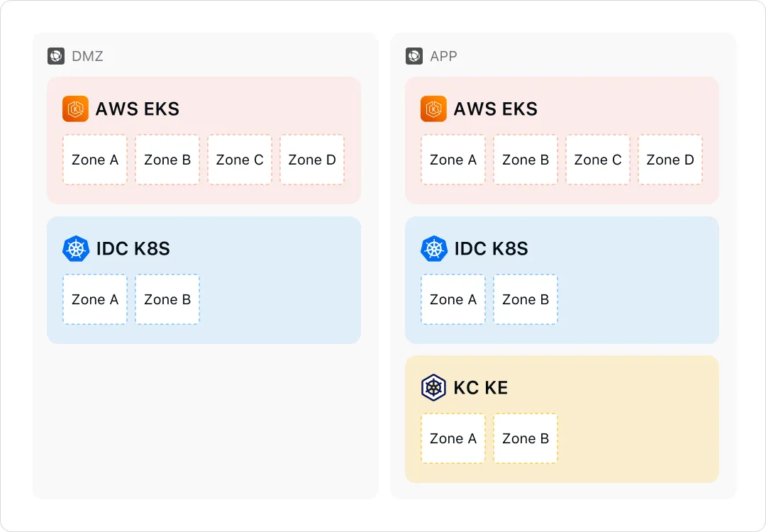766x532 pixels.
Task: Select the DMZ label
Action: (87, 56)
